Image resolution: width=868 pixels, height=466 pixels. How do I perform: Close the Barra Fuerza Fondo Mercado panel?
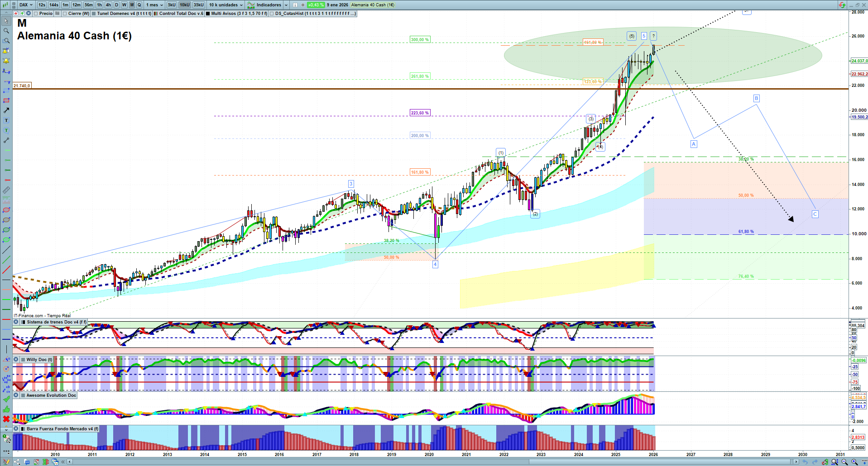click(16, 429)
